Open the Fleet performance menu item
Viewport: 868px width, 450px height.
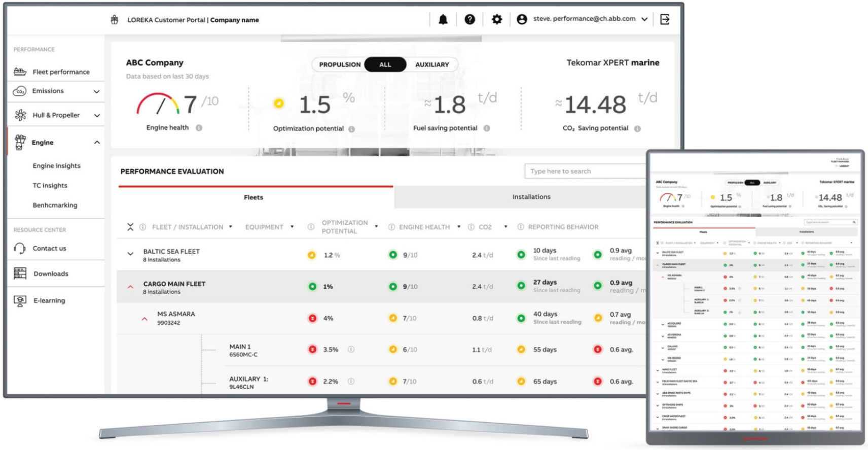tap(61, 72)
